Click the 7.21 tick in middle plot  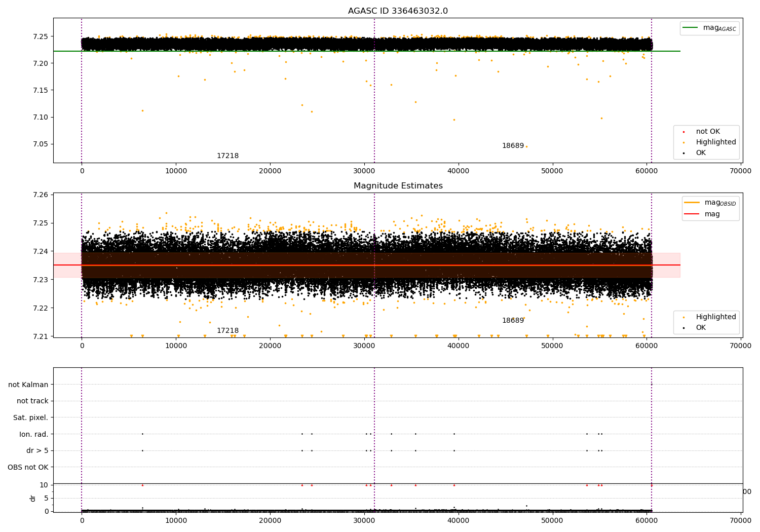tap(40, 336)
